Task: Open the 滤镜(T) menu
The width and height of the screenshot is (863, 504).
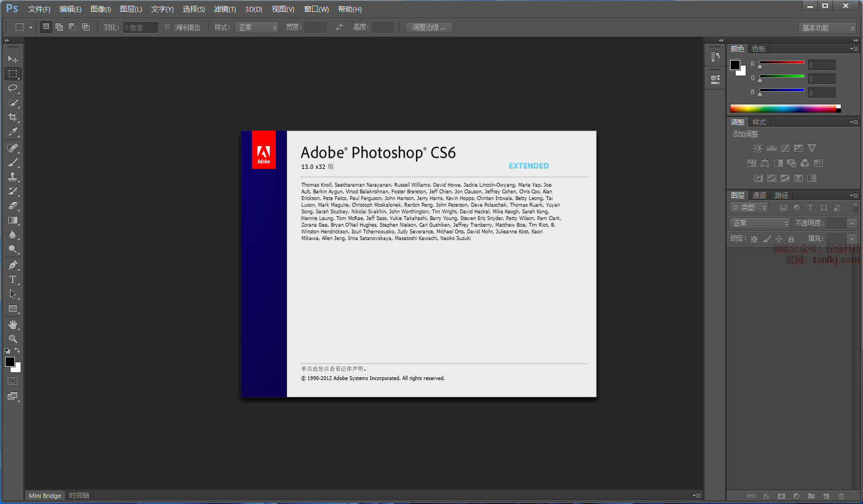Action: [x=225, y=9]
